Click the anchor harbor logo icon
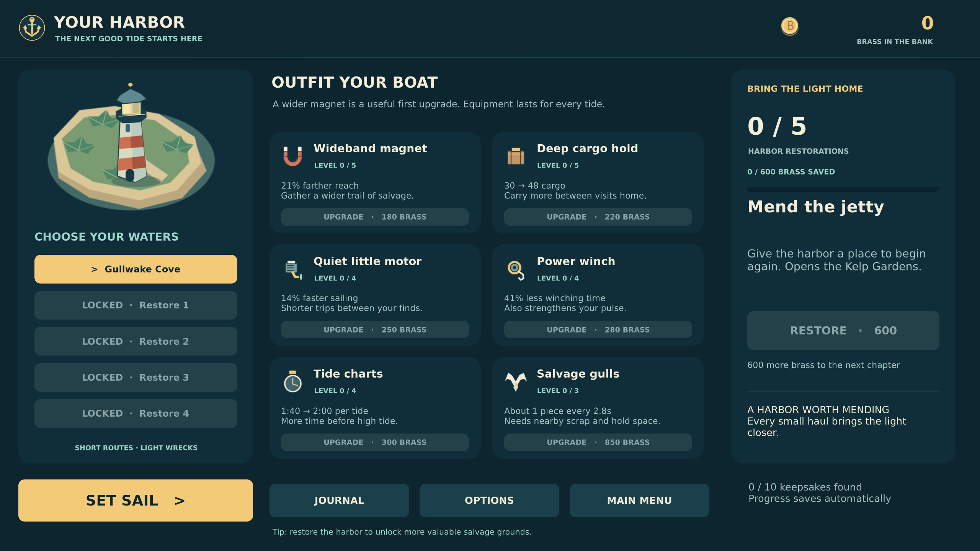 tap(32, 28)
